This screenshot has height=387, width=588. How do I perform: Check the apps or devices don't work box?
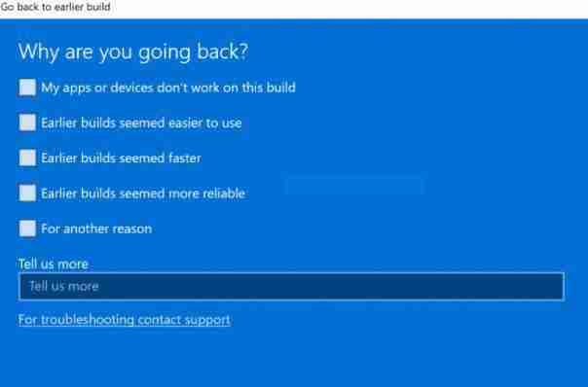click(x=27, y=88)
